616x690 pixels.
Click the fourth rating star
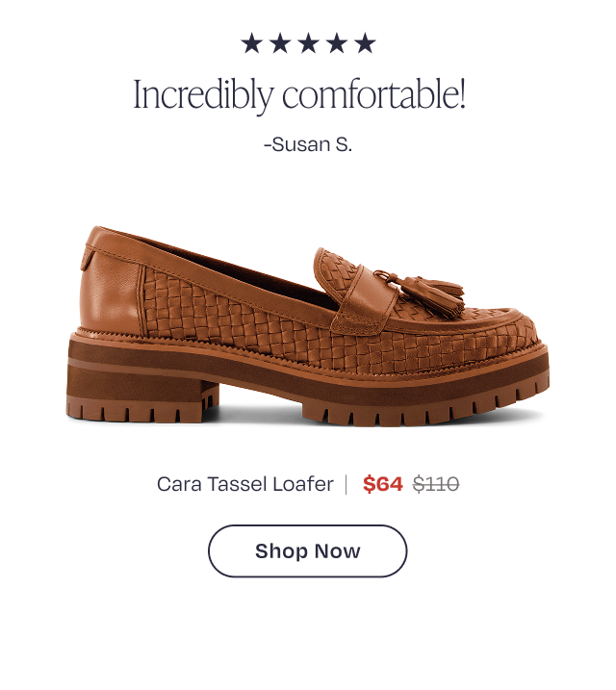tap(336, 43)
